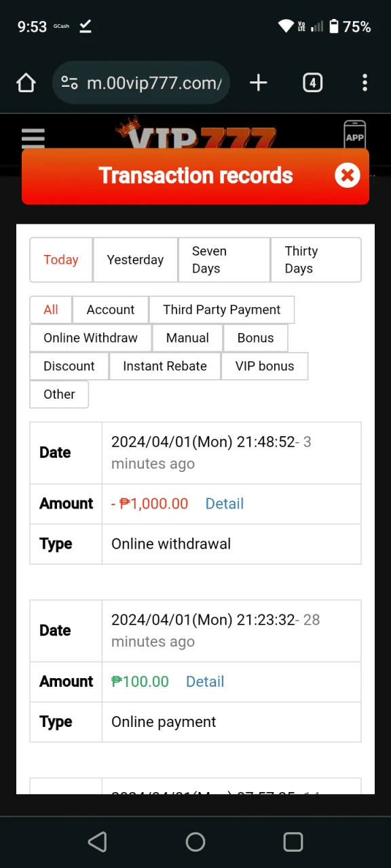
Task: Open Detail for the ₱1,000.00 withdrawal
Action: point(225,504)
